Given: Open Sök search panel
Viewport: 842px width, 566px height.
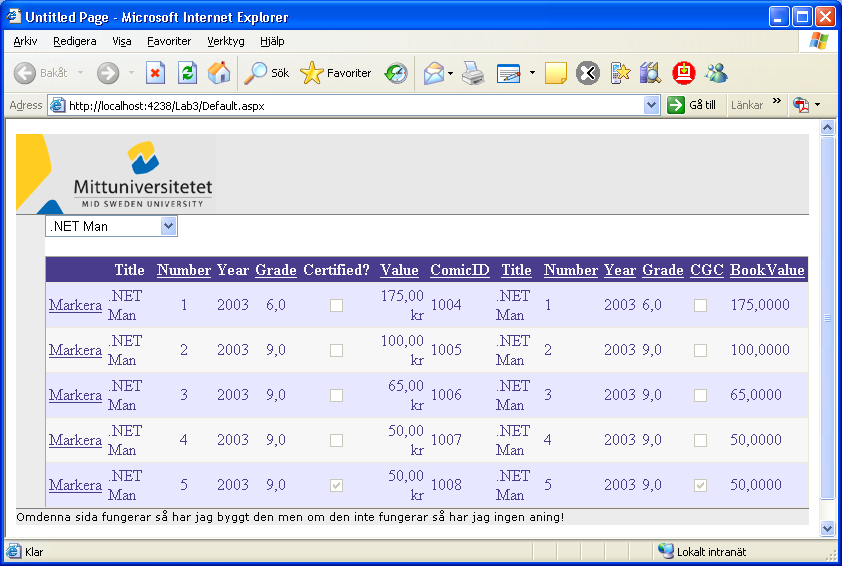Looking at the screenshot, I should click(266, 73).
